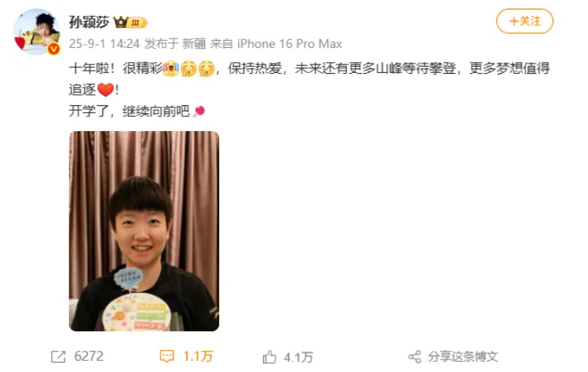
Task: Click the crying face emoji
Action: (170, 68)
